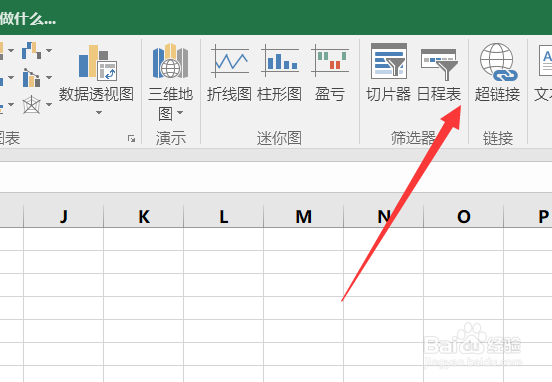The image size is (552, 382).
Task: Insert a Slicer (切片器)
Action: [389, 73]
